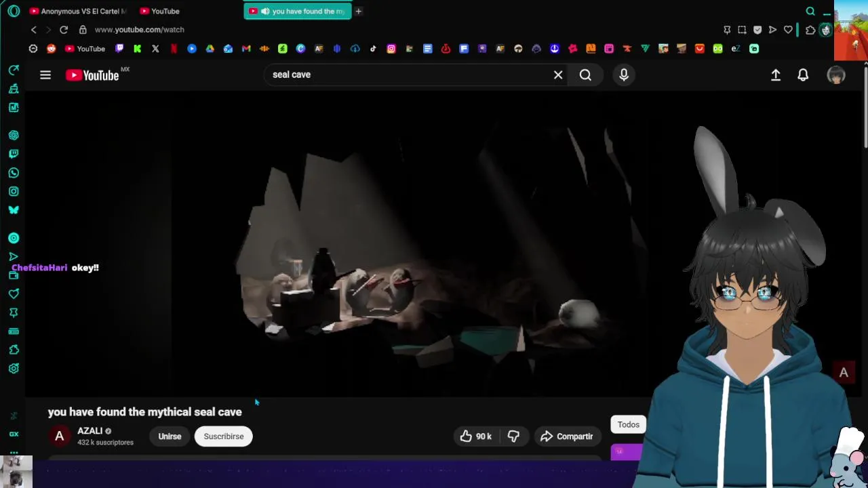Screen dimensions: 868x488
Task: Open Instagram in Opera sidebar
Action: coord(14,191)
